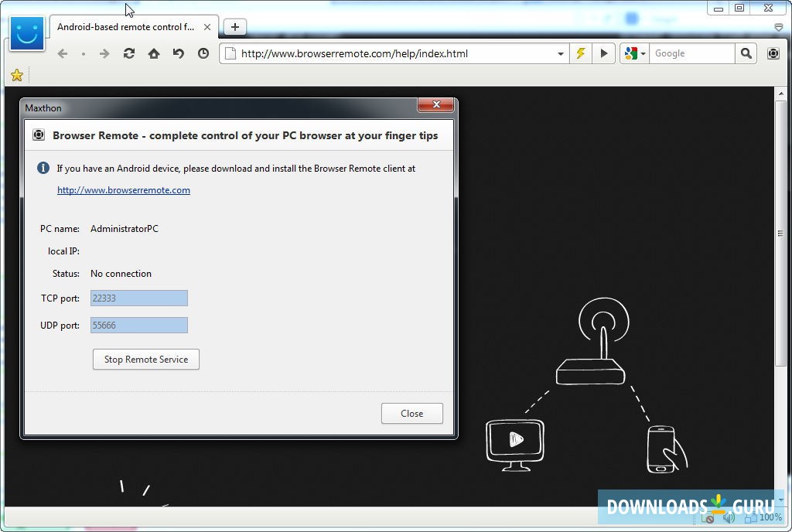Click the search magnifier icon

(x=746, y=53)
